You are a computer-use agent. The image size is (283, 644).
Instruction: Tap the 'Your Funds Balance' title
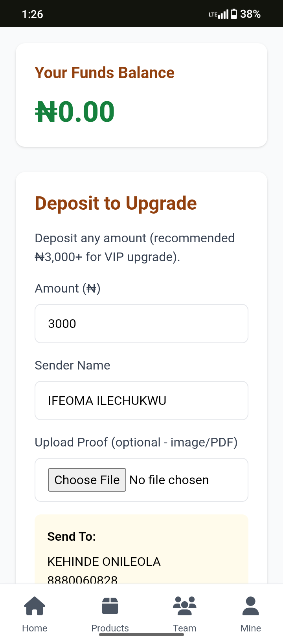pos(105,73)
